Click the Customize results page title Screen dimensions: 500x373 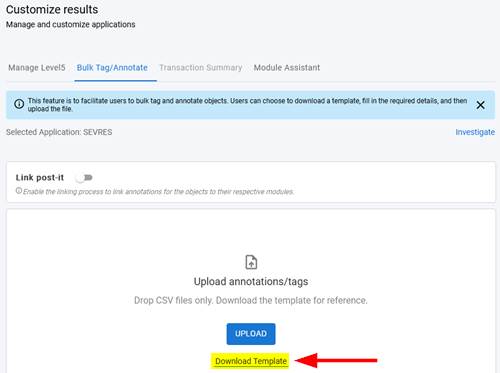52,10
